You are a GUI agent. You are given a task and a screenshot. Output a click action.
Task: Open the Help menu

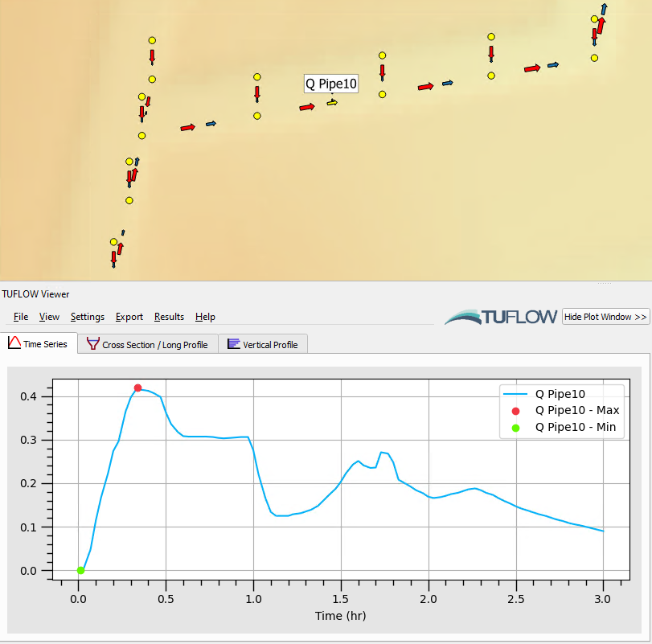(x=205, y=317)
